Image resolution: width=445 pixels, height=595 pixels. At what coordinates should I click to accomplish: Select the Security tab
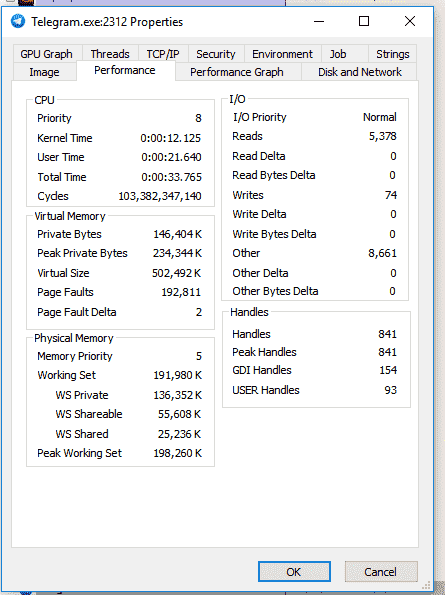(x=216, y=54)
